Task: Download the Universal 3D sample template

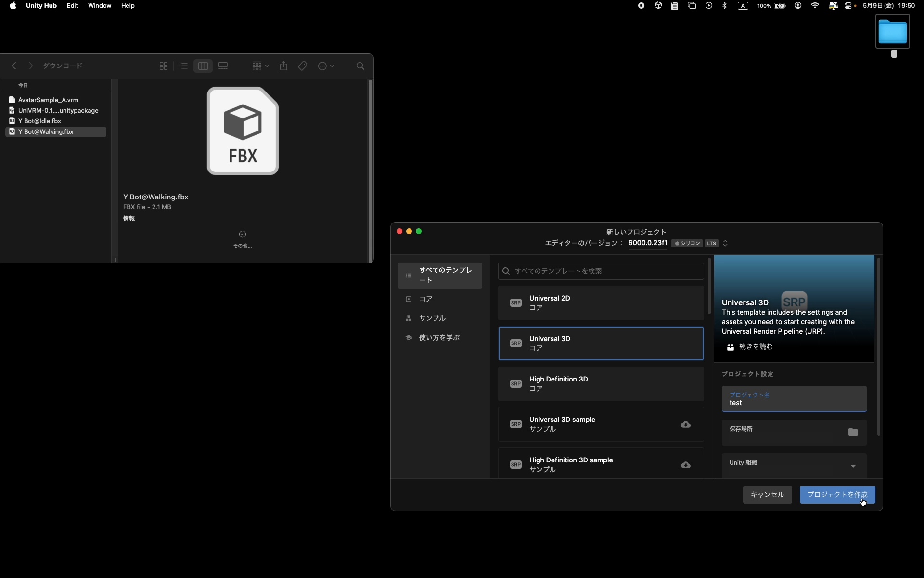Action: (x=686, y=424)
